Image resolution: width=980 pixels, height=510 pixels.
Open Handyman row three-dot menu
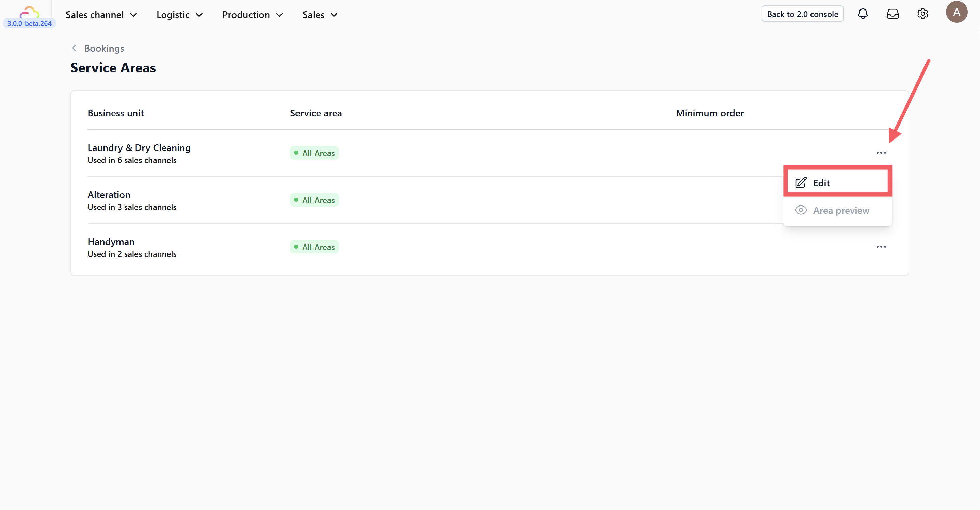click(x=881, y=247)
